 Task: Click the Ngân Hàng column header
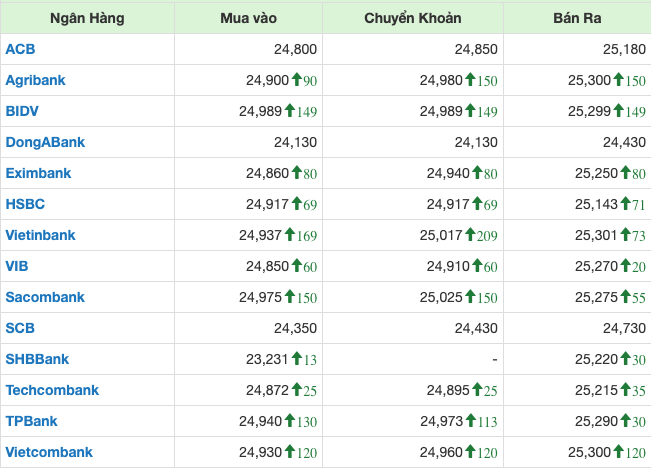click(87, 18)
